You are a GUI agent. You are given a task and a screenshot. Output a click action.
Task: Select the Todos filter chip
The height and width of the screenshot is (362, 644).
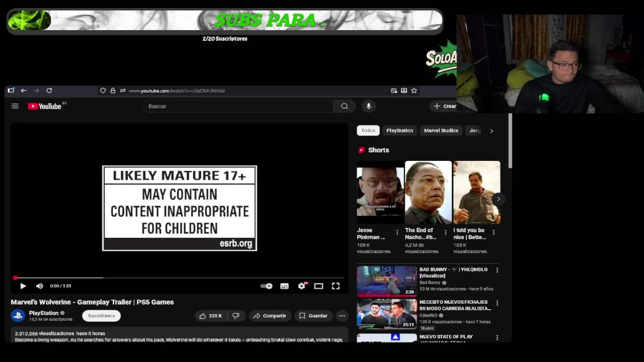pos(368,130)
